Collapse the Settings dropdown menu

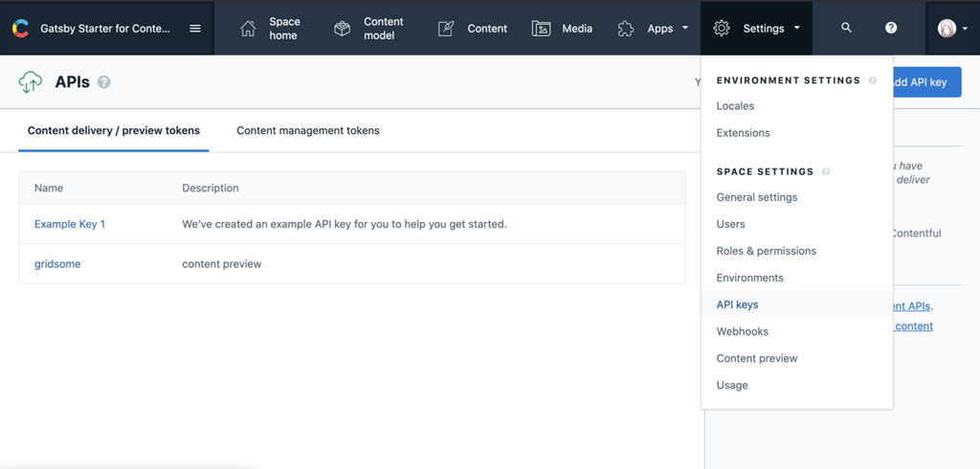pyautogui.click(x=756, y=29)
